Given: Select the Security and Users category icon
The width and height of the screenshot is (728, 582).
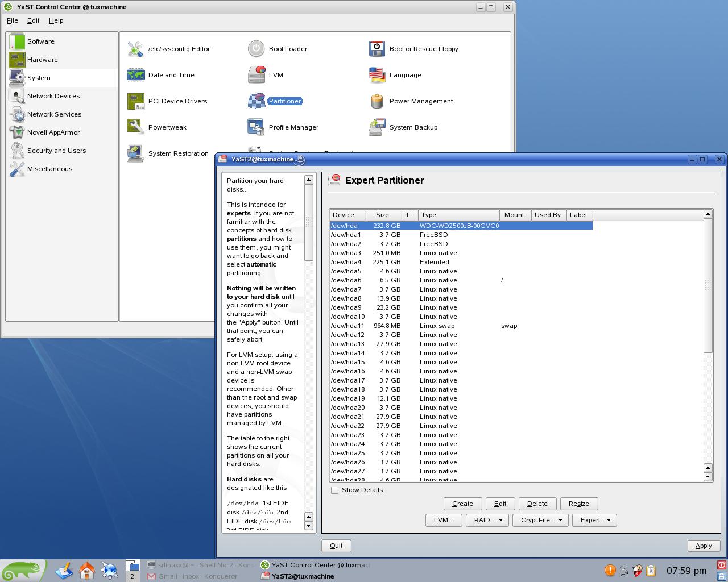Looking at the screenshot, I should click(x=17, y=151).
